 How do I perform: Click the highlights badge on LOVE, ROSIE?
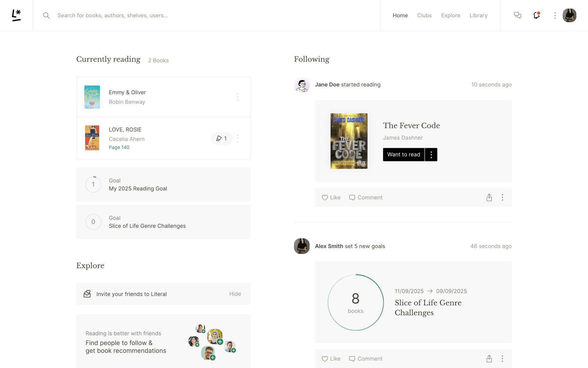point(221,138)
